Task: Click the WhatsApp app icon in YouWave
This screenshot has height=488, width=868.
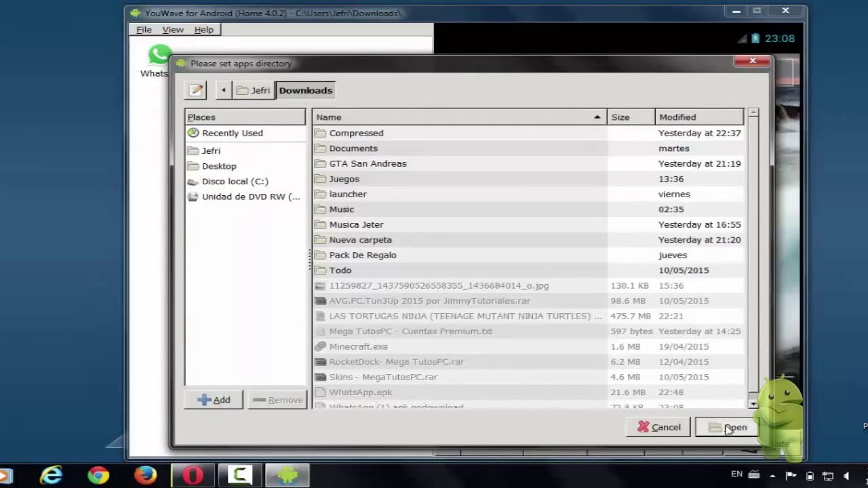Action: pos(159,54)
